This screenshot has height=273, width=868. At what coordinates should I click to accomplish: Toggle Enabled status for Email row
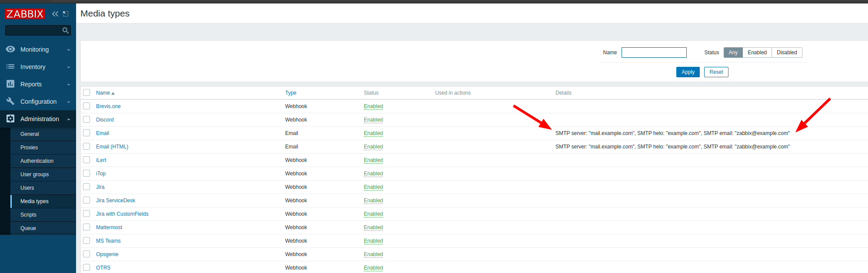(x=373, y=133)
